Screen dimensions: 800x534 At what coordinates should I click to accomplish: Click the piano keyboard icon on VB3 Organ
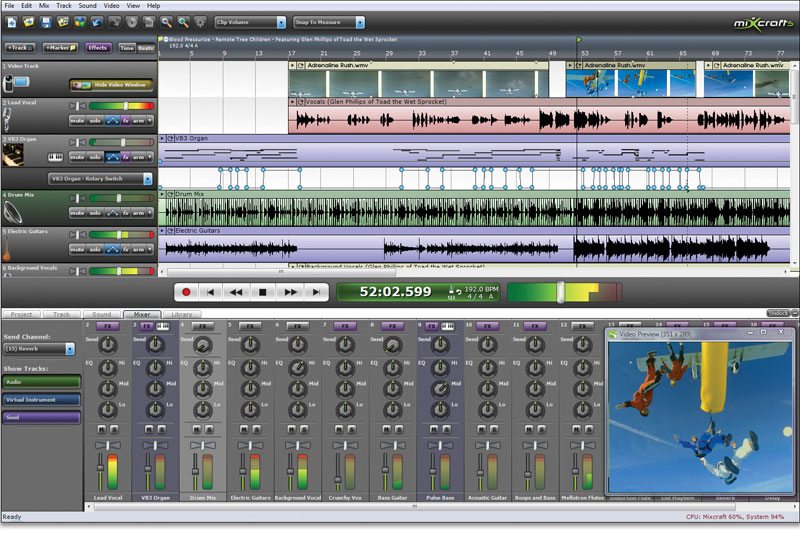coord(54,157)
